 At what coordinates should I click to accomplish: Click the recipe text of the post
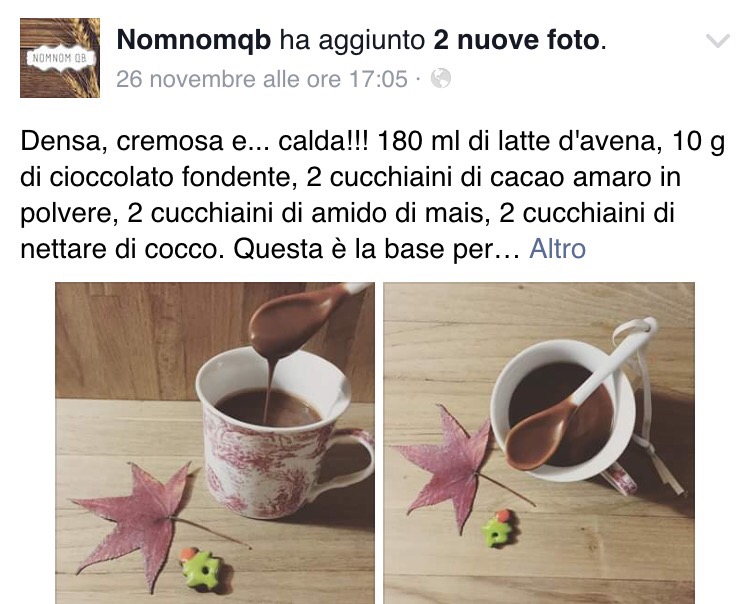click(372, 195)
